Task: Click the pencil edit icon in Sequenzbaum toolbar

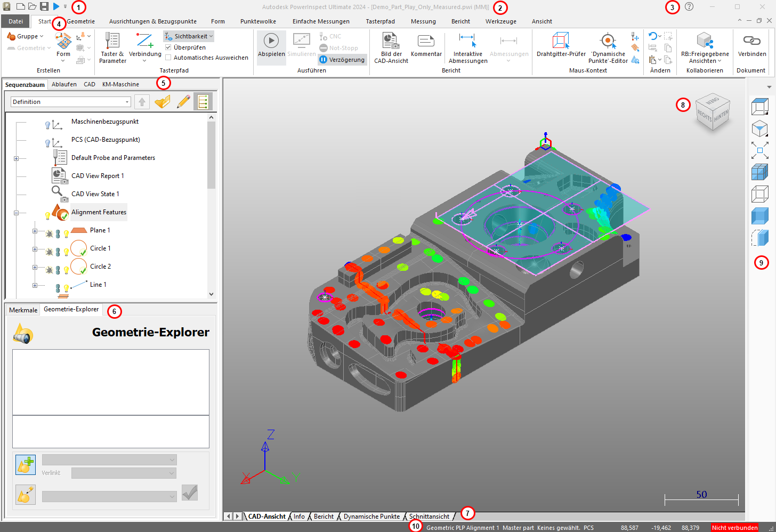Action: [x=183, y=102]
